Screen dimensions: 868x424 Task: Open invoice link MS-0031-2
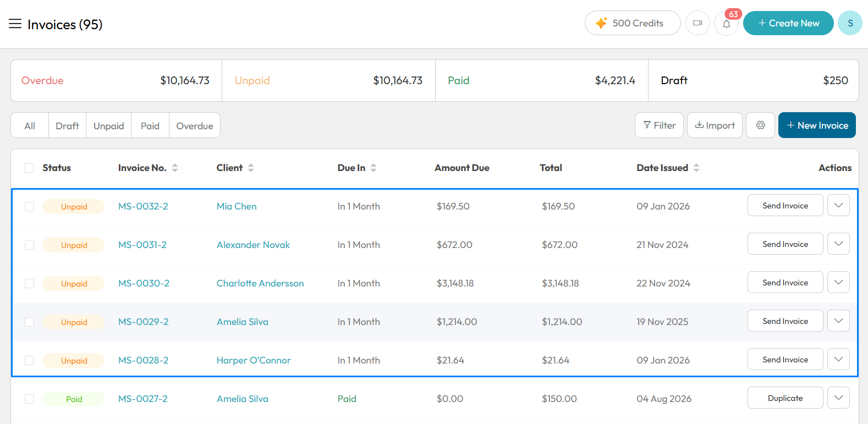pos(142,245)
